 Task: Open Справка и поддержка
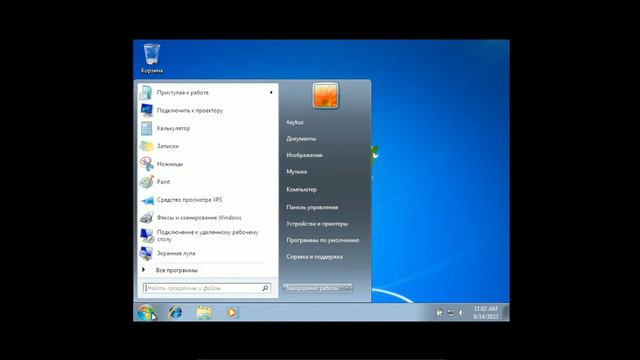(315, 257)
